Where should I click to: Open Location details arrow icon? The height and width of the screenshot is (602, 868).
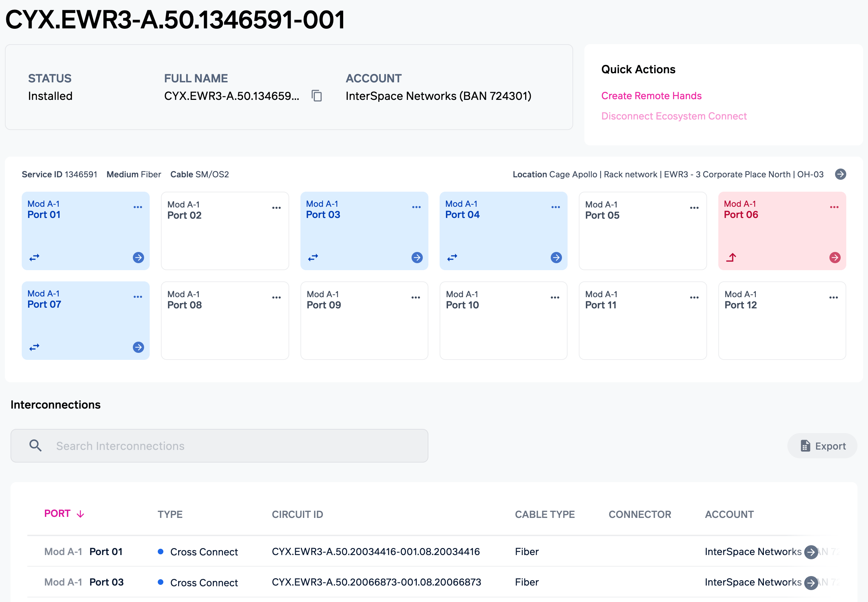[840, 174]
